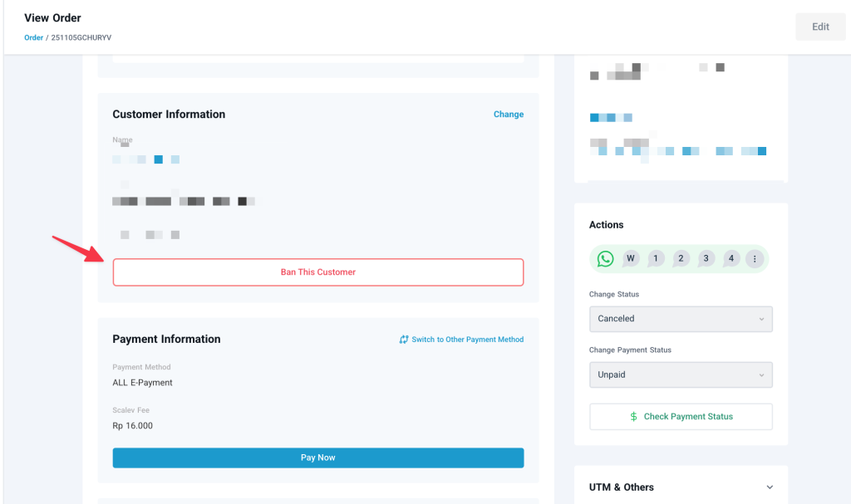The image size is (851, 504).
Task: Open WhatsApp chat icon in Actions
Action: click(605, 259)
